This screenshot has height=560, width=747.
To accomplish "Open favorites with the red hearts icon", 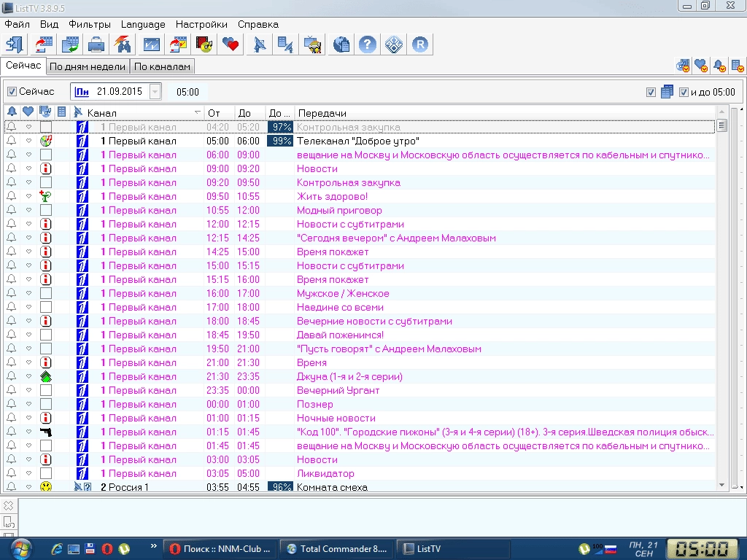I will 230,44.
